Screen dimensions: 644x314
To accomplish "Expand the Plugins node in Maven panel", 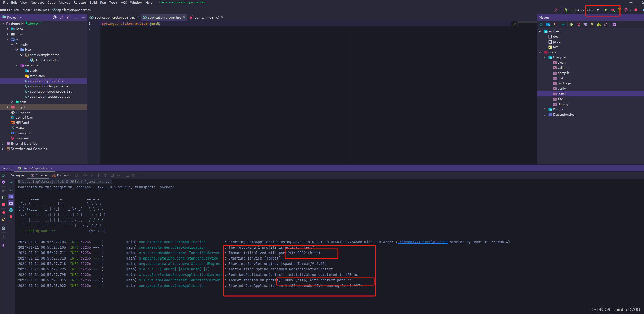I will (x=544, y=109).
